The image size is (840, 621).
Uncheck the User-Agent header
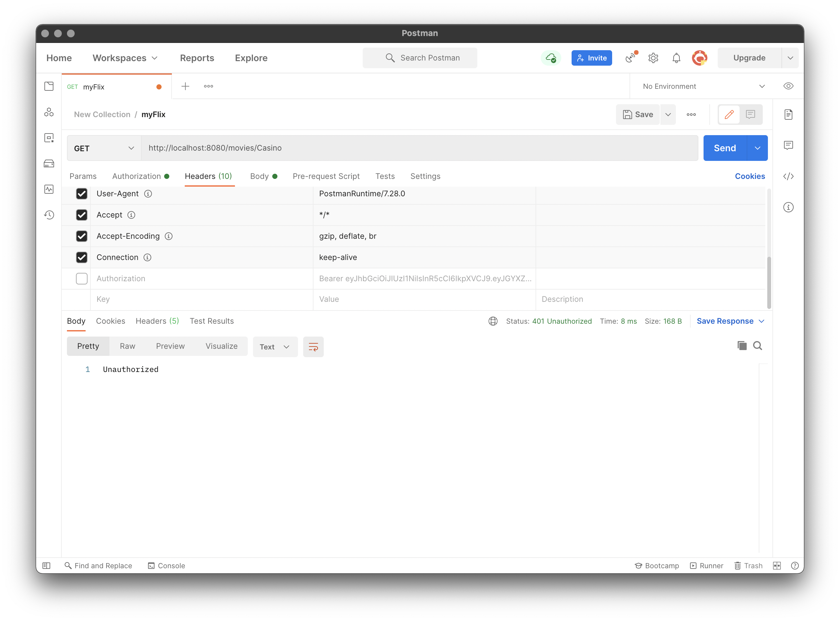(82, 194)
